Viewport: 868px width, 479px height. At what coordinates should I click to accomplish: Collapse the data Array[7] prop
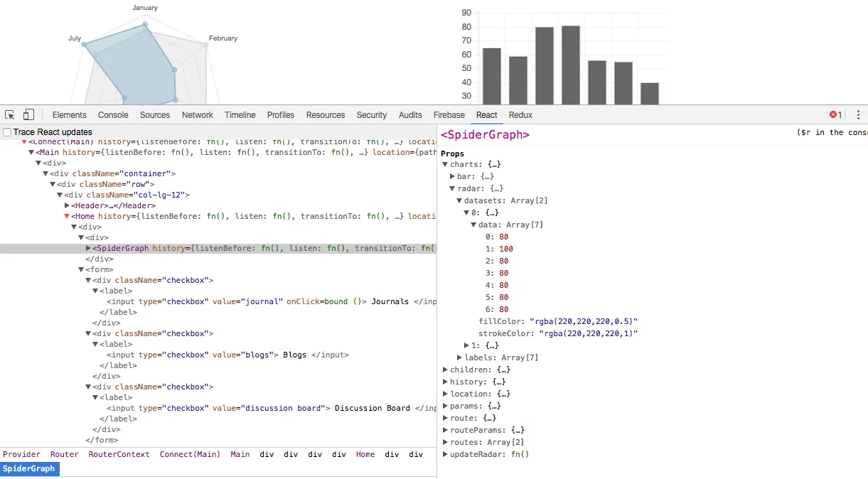pyautogui.click(x=473, y=225)
